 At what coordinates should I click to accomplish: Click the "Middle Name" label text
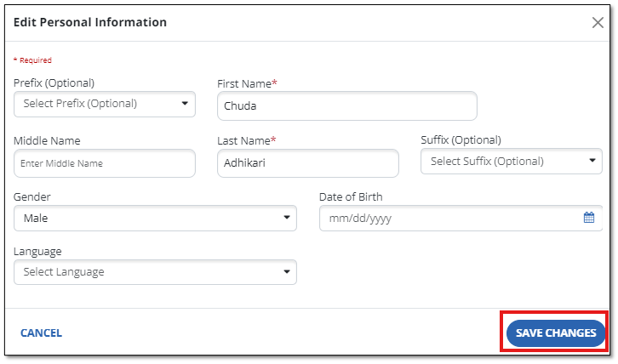point(47,140)
